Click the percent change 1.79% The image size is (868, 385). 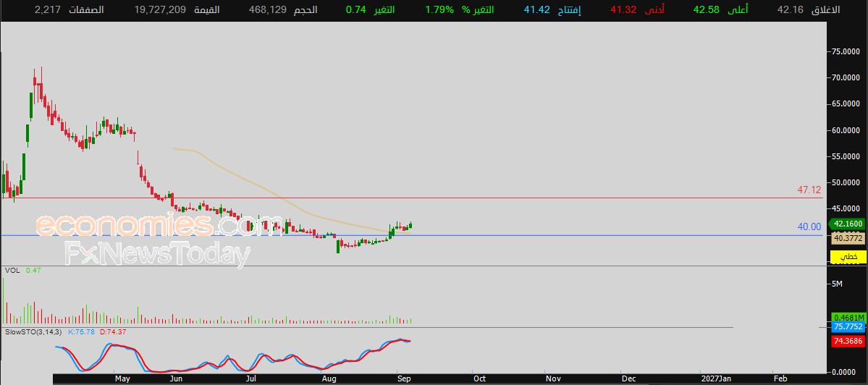pos(439,10)
